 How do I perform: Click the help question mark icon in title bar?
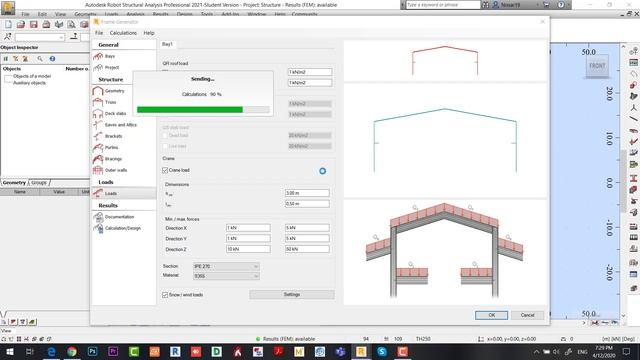[x=561, y=5]
